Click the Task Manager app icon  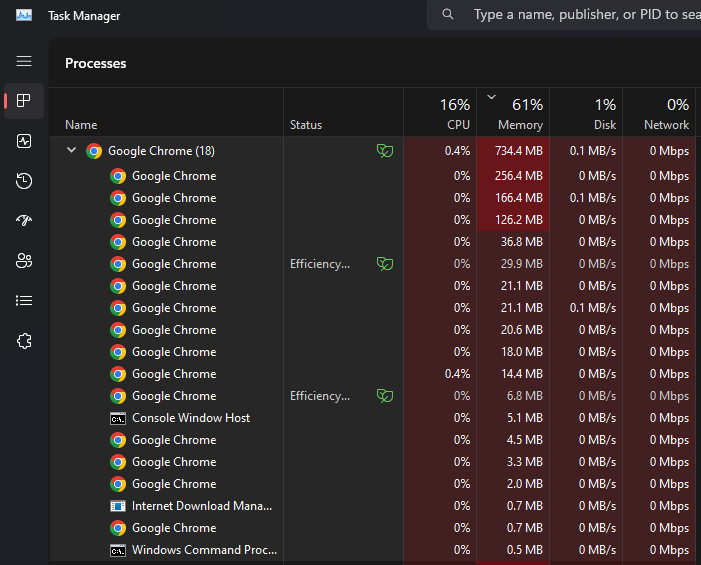click(24, 16)
